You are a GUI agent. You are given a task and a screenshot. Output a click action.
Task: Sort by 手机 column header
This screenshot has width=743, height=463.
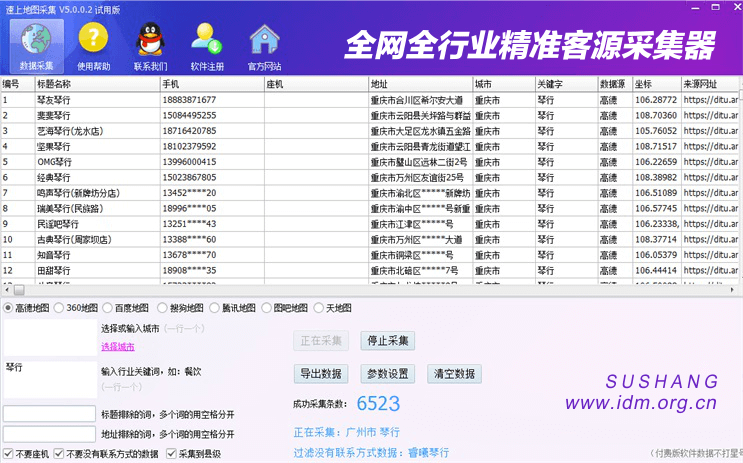[x=212, y=84]
